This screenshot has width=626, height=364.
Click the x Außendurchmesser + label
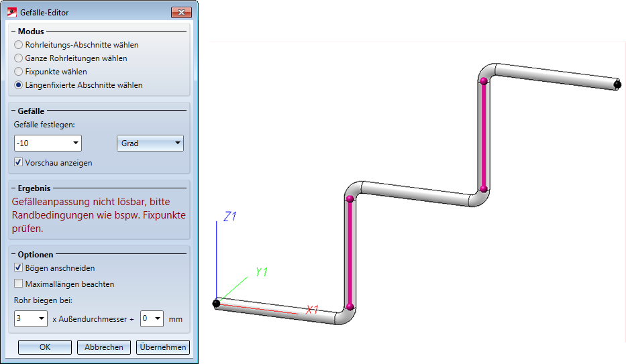tap(93, 319)
